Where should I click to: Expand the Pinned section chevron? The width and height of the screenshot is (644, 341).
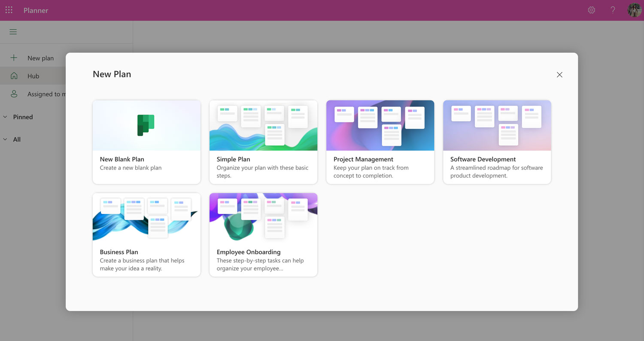[x=5, y=117]
